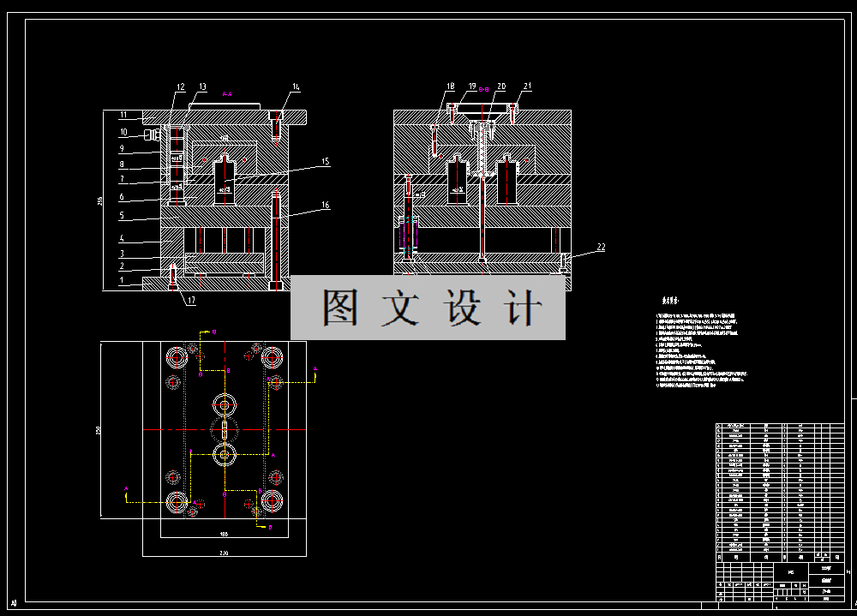This screenshot has width=857, height=616.
Task: Select part callout number 19
Action: tap(472, 87)
